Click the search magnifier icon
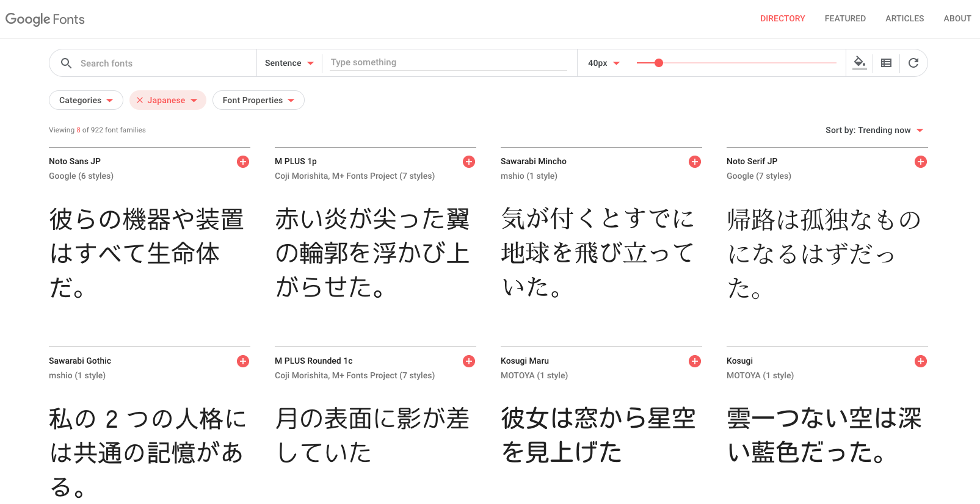The image size is (980, 504). point(67,63)
